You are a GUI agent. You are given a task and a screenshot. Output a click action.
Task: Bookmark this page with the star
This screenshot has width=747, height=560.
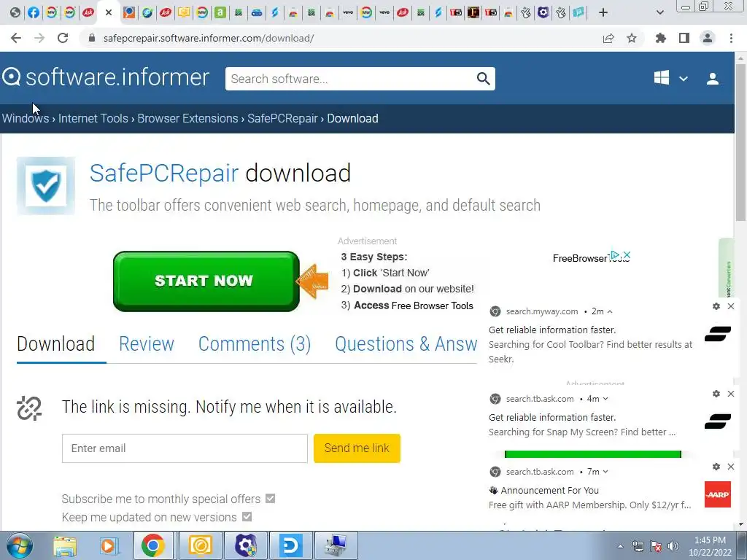click(x=632, y=38)
